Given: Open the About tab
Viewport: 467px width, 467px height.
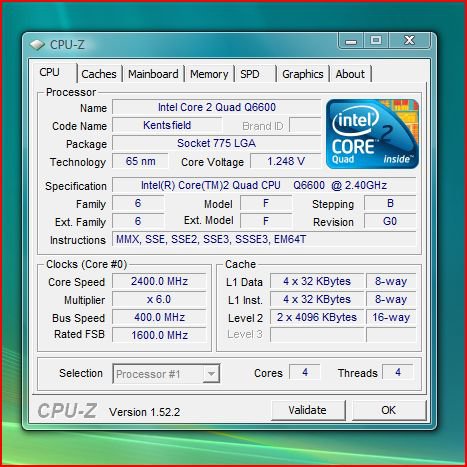Looking at the screenshot, I should pyautogui.click(x=350, y=74).
